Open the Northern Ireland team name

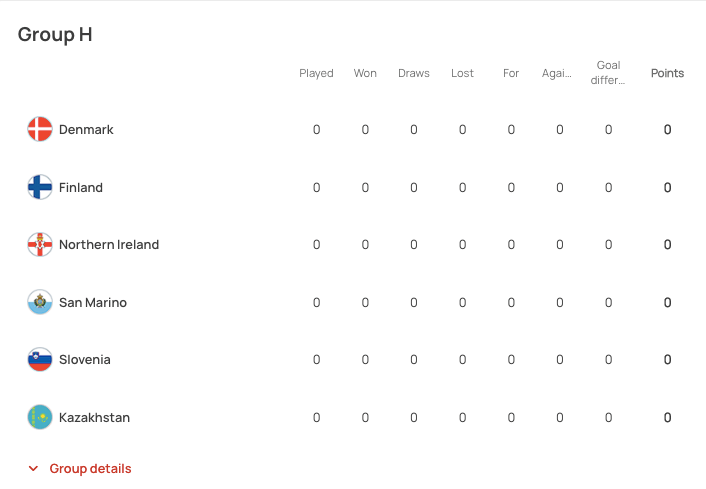tap(109, 245)
